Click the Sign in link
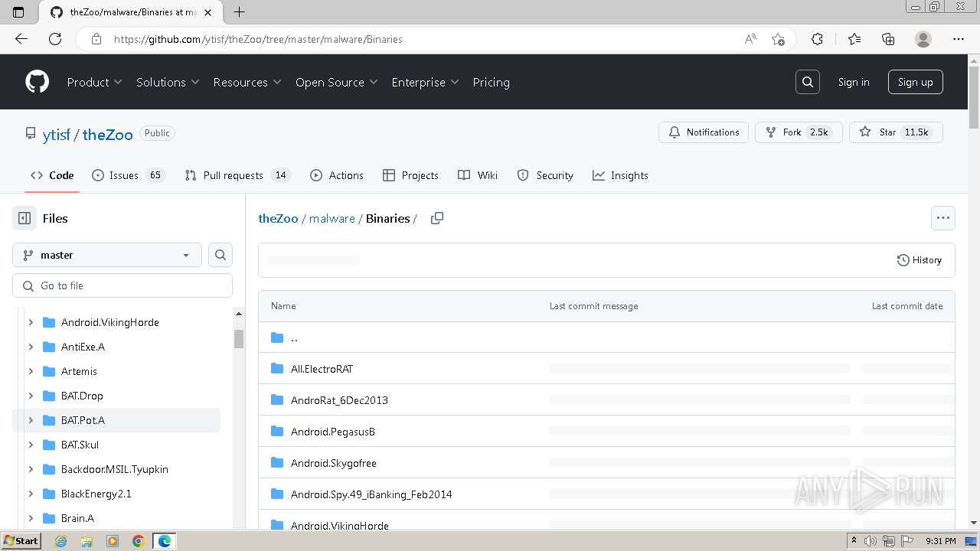 coord(854,82)
